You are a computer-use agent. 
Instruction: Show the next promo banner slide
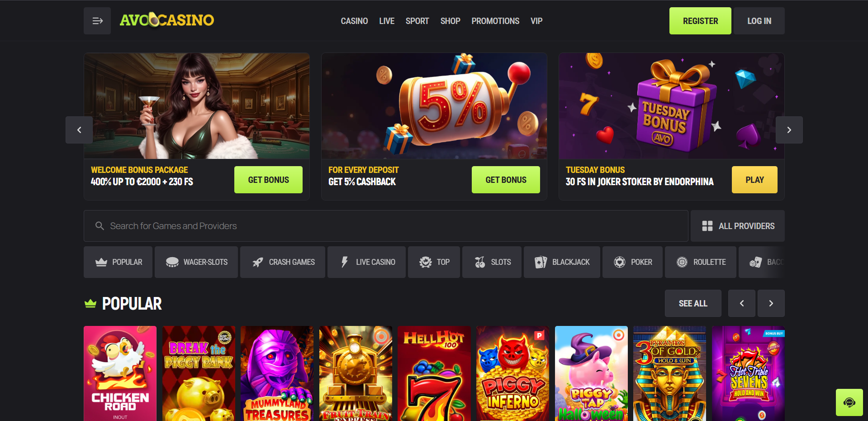789,130
